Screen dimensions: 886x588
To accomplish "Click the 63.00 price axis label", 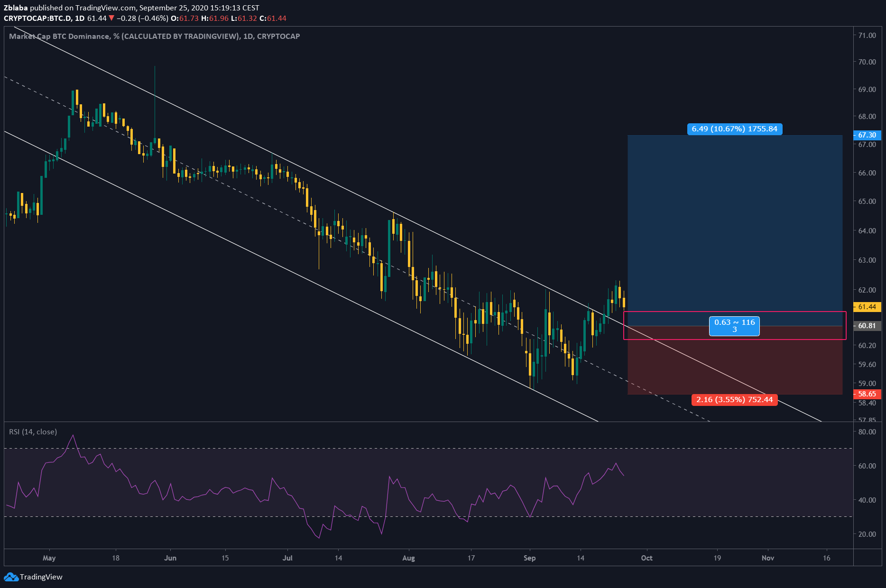I will [867, 260].
